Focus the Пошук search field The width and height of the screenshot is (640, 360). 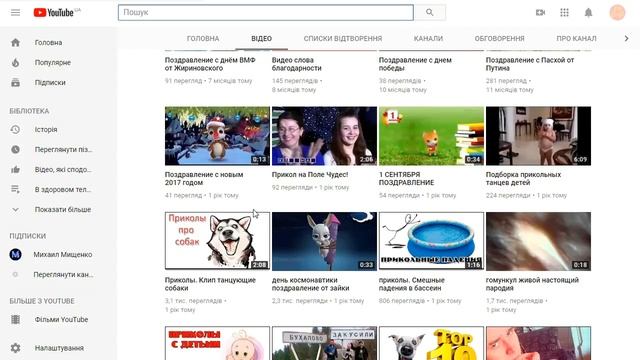(x=266, y=12)
